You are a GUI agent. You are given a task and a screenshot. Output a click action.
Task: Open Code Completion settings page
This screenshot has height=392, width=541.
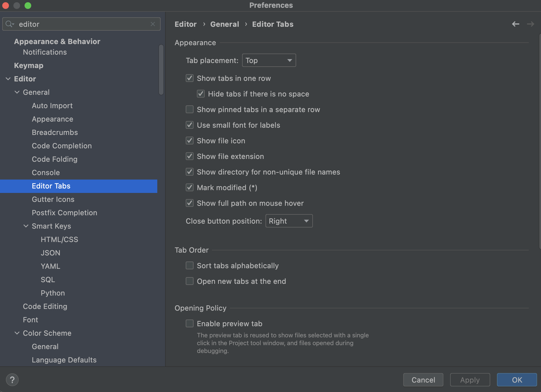click(x=62, y=146)
